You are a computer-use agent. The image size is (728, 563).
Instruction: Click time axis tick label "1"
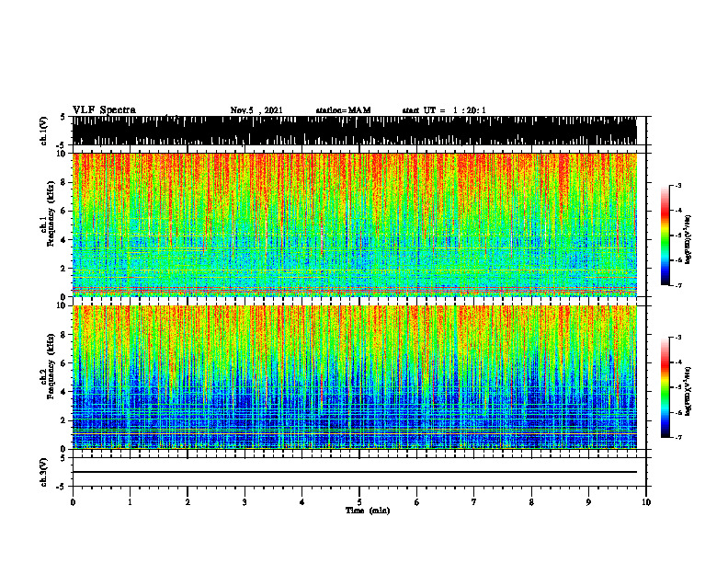(130, 502)
